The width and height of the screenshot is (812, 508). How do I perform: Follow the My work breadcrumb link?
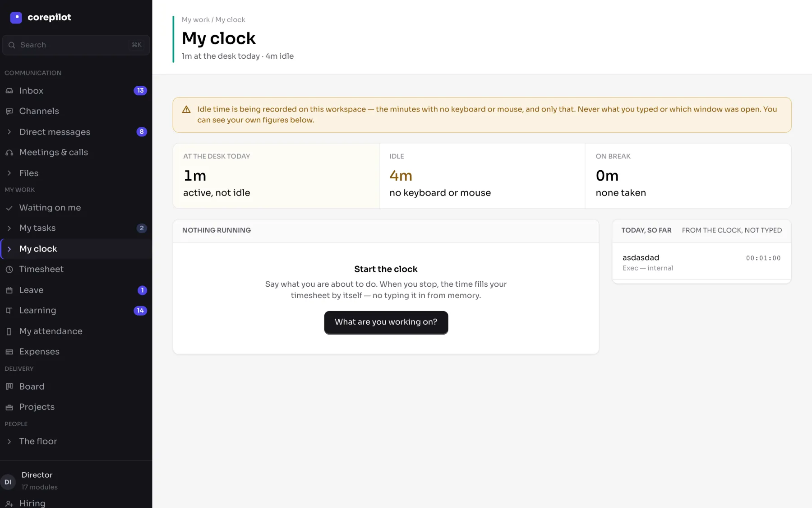(x=195, y=20)
